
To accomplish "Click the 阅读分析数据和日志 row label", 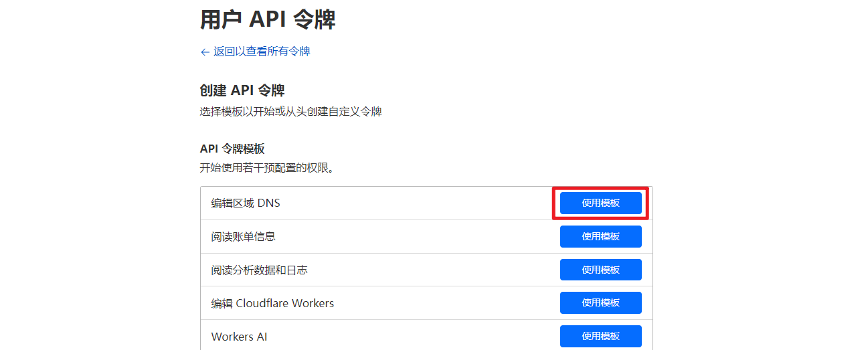I will pos(259,270).
